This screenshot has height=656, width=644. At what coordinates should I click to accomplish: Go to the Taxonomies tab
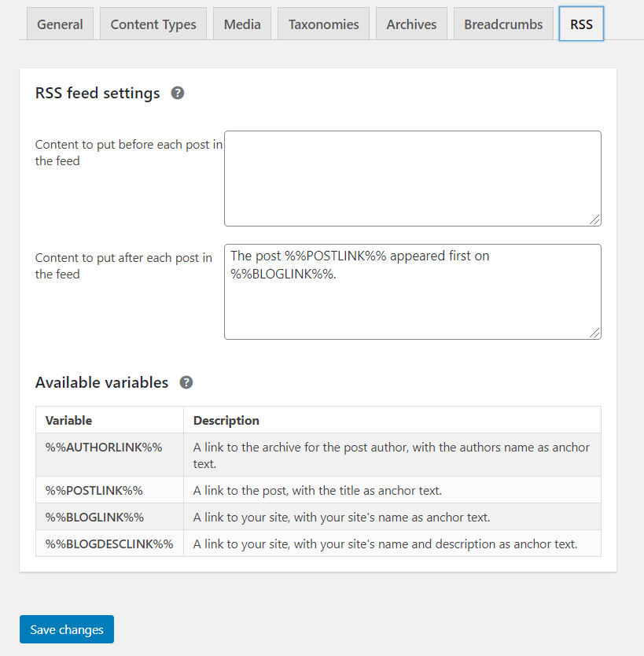click(323, 24)
